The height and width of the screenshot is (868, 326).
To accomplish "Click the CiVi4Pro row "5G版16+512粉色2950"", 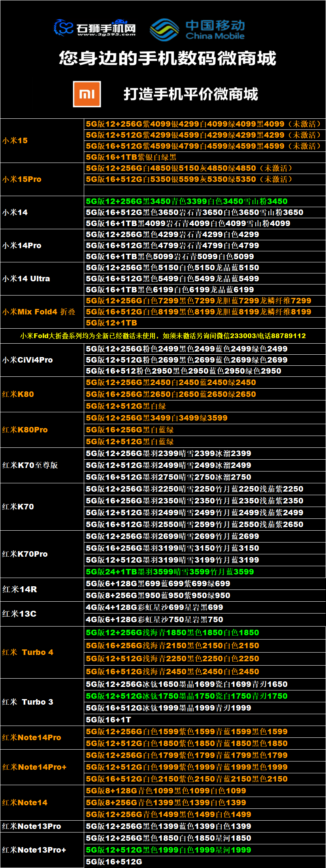I will pos(205,371).
